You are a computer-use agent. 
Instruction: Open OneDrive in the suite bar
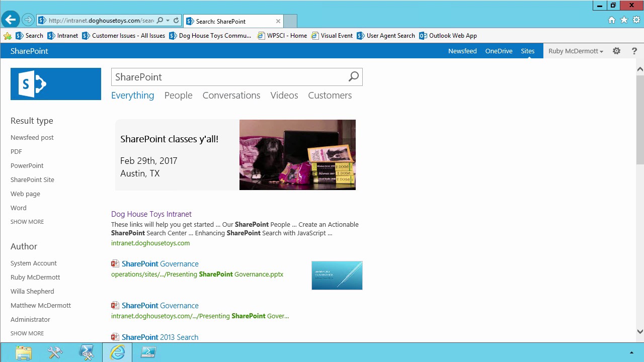coord(499,51)
